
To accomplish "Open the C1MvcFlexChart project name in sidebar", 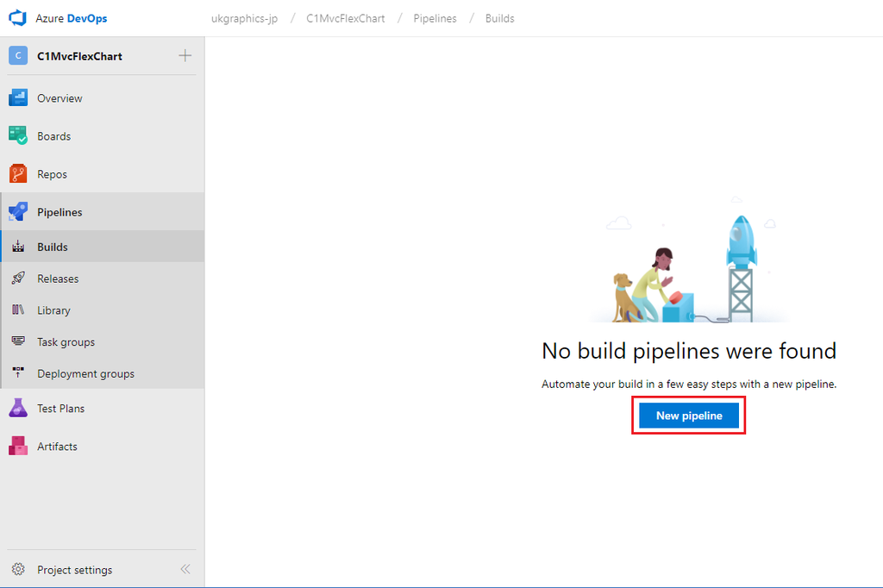I will 79,56.
